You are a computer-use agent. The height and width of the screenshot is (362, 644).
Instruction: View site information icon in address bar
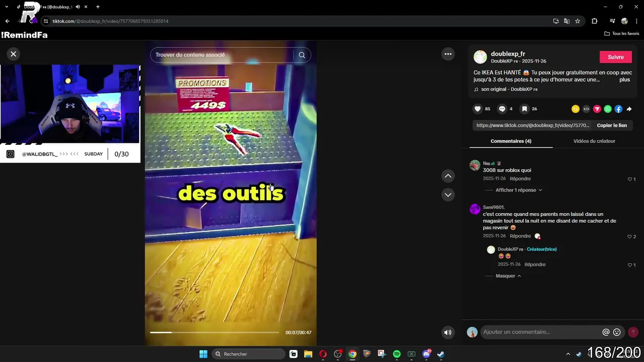pos(46,21)
